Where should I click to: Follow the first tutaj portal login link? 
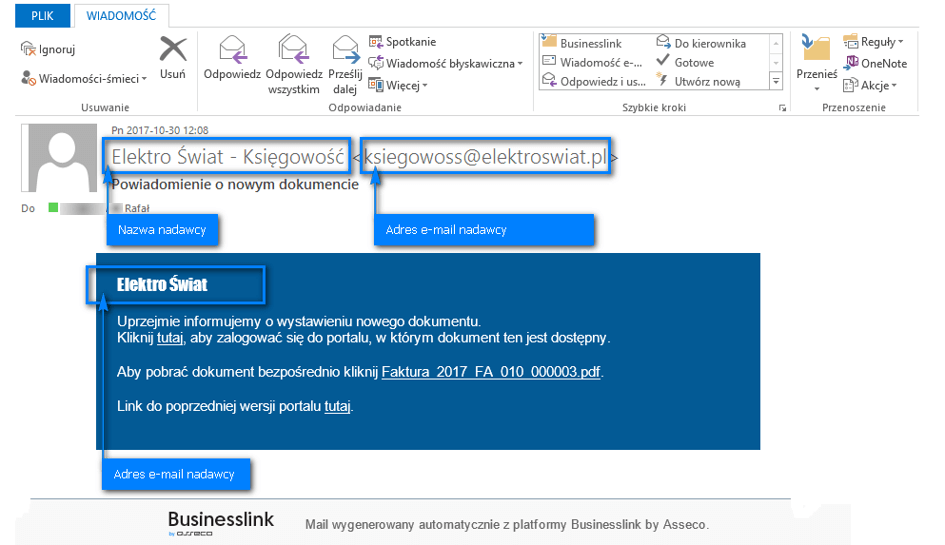(x=170, y=338)
